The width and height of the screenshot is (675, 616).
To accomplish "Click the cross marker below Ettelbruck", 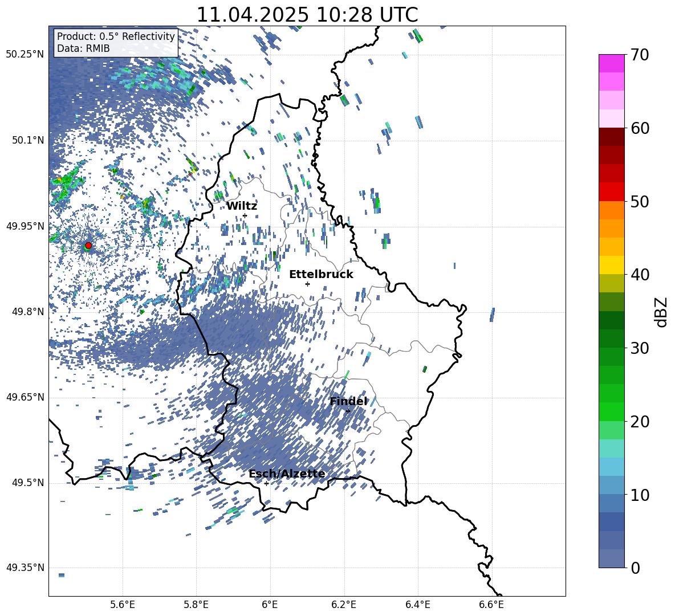I will point(307,284).
